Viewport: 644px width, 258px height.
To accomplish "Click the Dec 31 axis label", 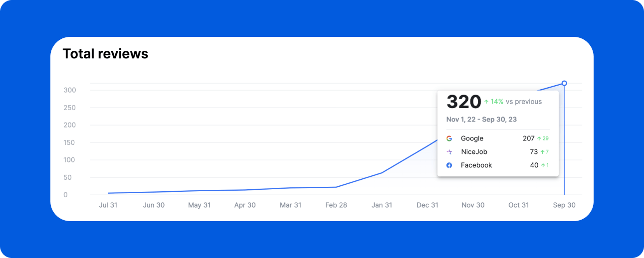I will [428, 205].
